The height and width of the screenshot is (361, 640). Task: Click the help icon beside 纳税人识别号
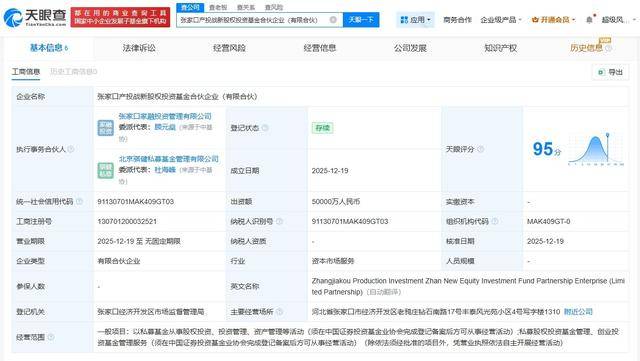point(280,221)
